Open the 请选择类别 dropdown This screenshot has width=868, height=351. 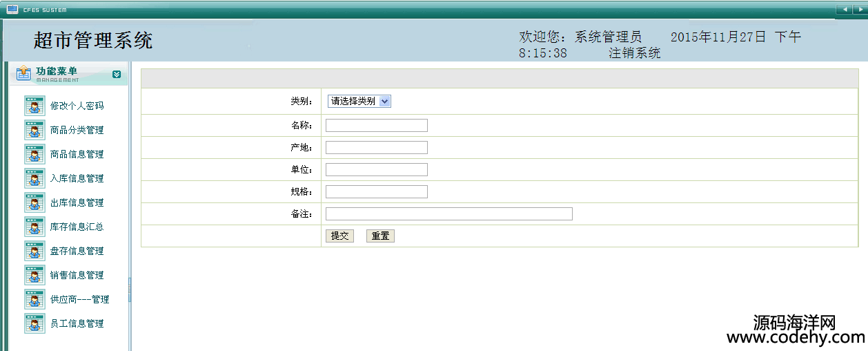(359, 101)
